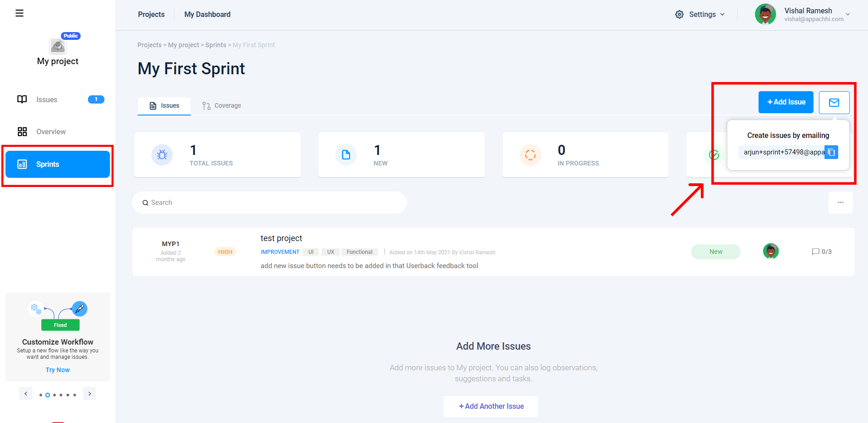The height and width of the screenshot is (423, 868).
Task: Click the Projects breadcrumb link
Action: coord(149,45)
